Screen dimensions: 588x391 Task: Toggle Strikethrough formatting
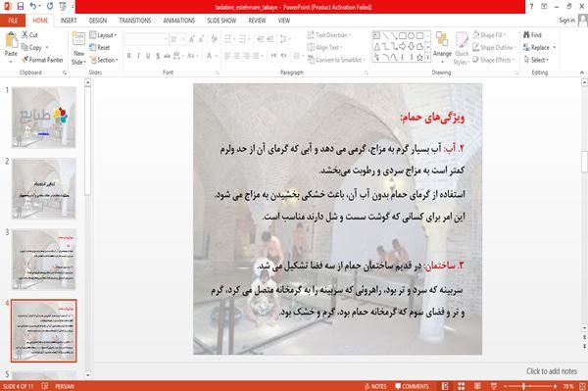point(167,56)
